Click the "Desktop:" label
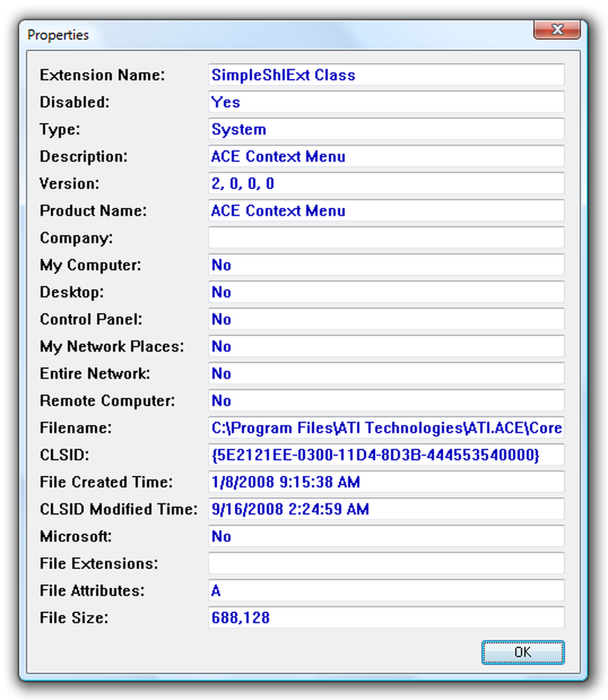 point(72,292)
